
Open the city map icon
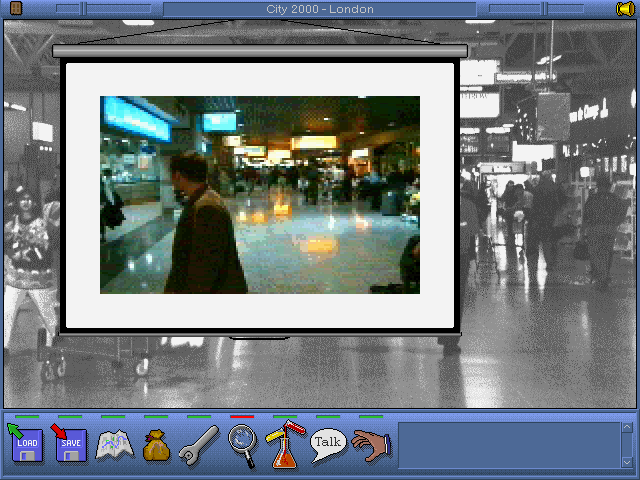click(x=114, y=444)
